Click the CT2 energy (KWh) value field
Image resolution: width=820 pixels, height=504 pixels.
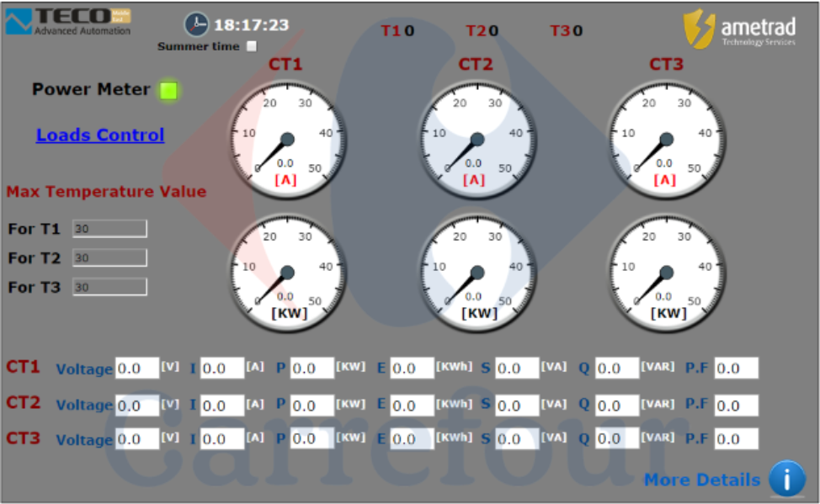[x=412, y=405]
